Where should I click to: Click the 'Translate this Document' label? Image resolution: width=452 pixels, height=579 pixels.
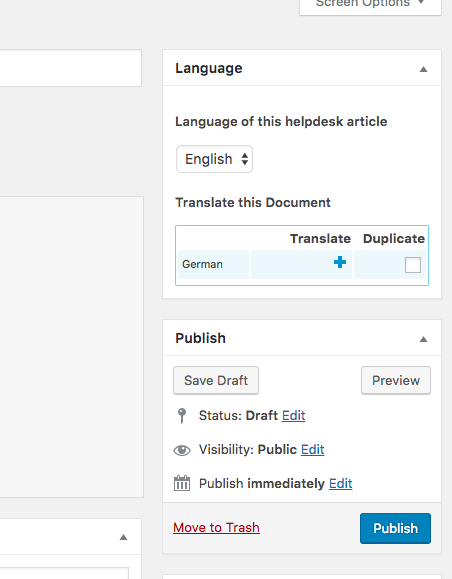click(x=253, y=202)
